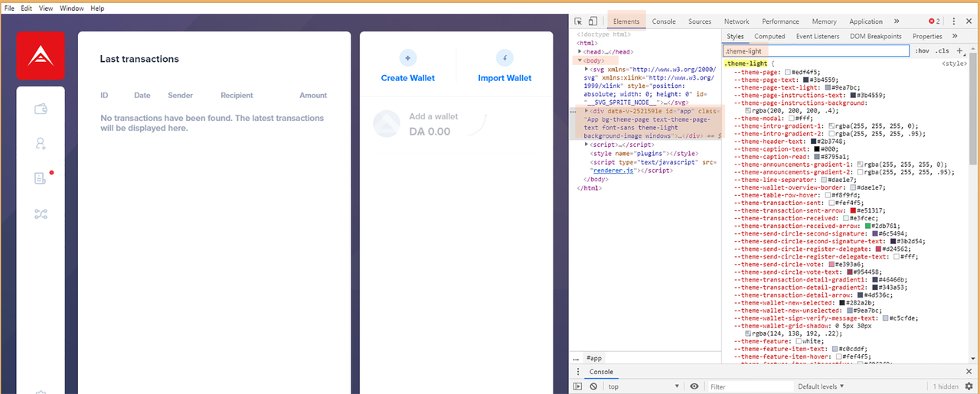Click the ellipsis beside the selected div row
The height and width of the screenshot is (394, 980).
(x=574, y=112)
